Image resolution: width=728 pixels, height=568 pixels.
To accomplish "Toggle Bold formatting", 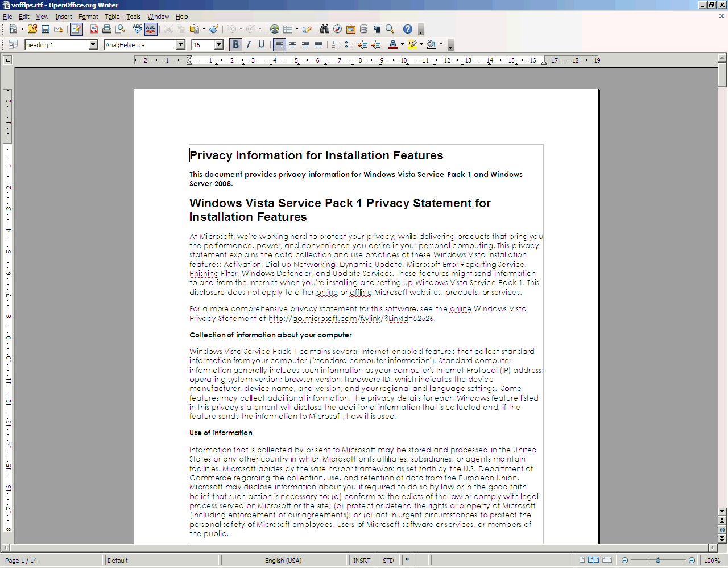I will tap(235, 44).
